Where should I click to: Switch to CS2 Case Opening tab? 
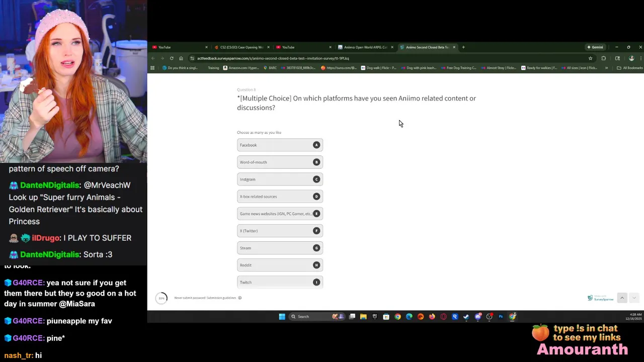click(242, 47)
